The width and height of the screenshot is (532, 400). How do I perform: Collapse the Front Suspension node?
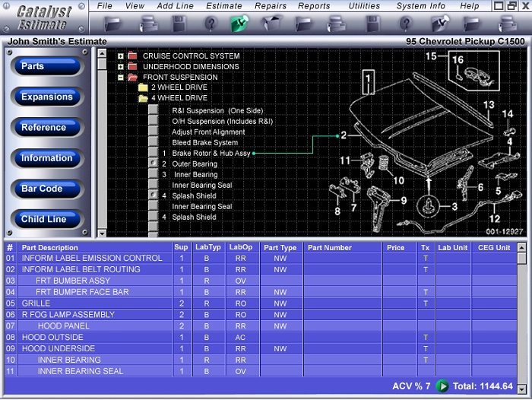120,78
